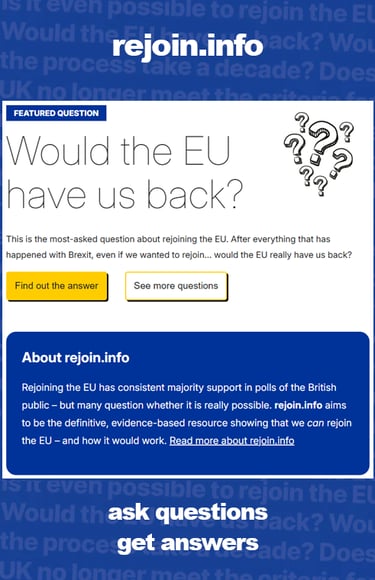The width and height of the screenshot is (375, 580).
Task: Click the rejoin.info title at the top
Action: [x=188, y=46]
